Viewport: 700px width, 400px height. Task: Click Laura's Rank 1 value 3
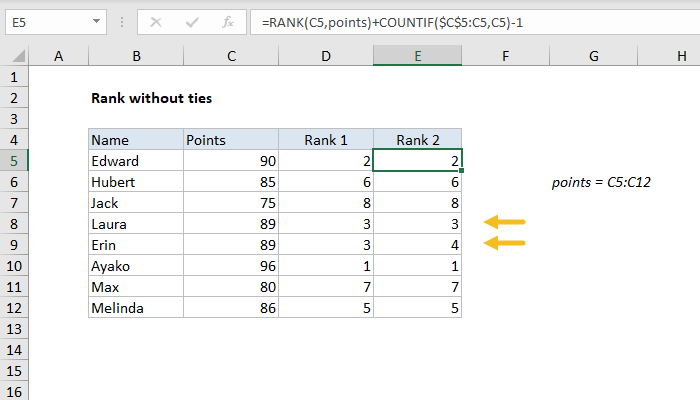tap(326, 224)
